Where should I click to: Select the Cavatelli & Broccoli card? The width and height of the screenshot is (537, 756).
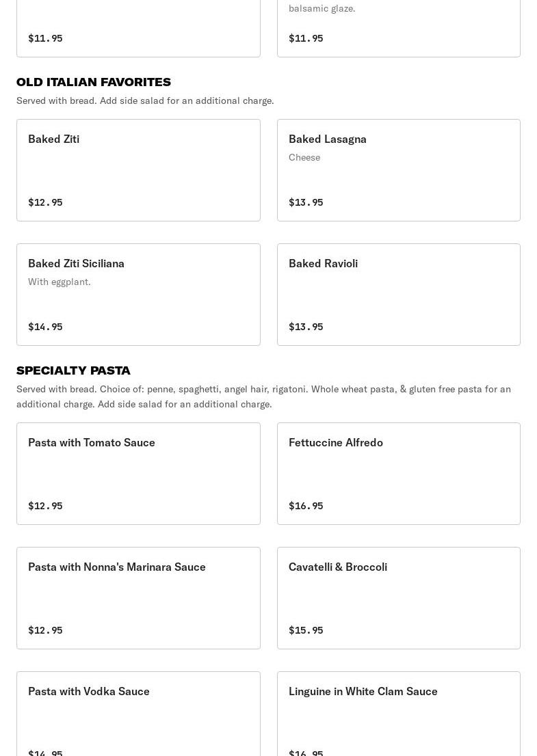coord(398,598)
